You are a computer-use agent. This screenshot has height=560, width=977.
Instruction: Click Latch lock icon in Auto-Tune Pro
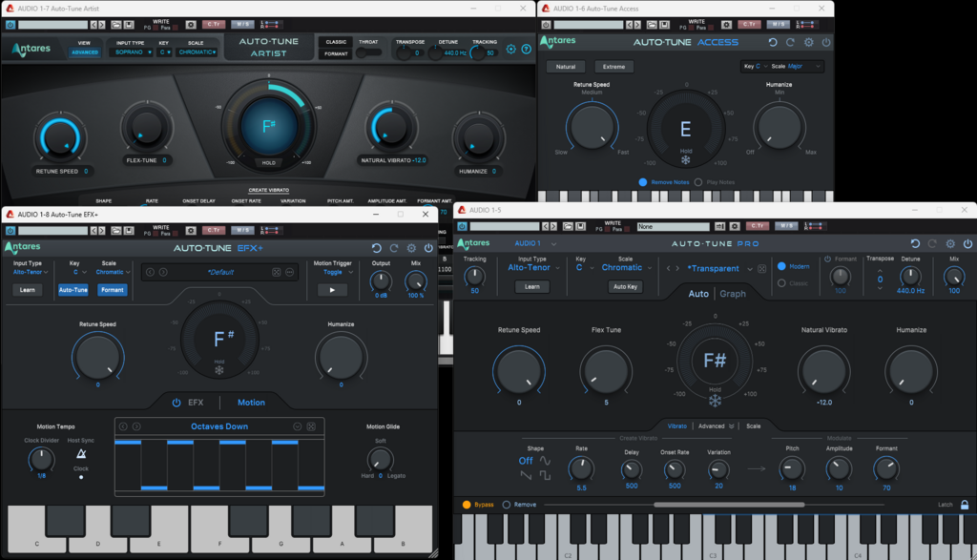click(x=965, y=505)
